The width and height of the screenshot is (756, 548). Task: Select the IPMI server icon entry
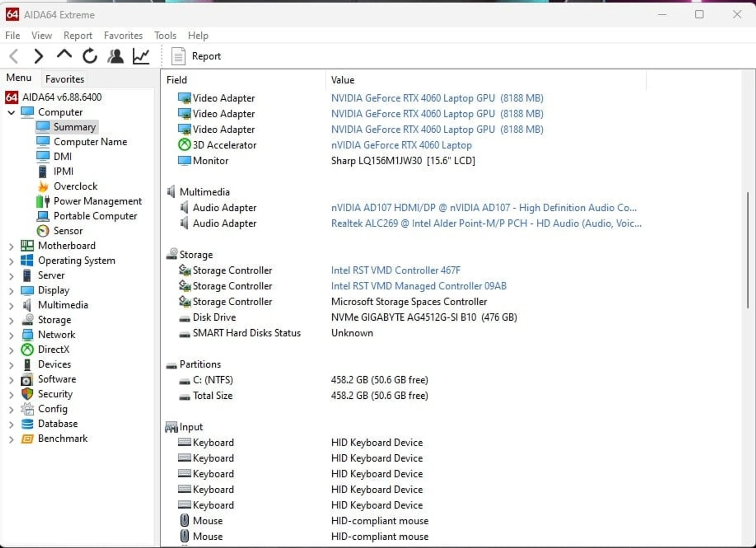[43, 171]
